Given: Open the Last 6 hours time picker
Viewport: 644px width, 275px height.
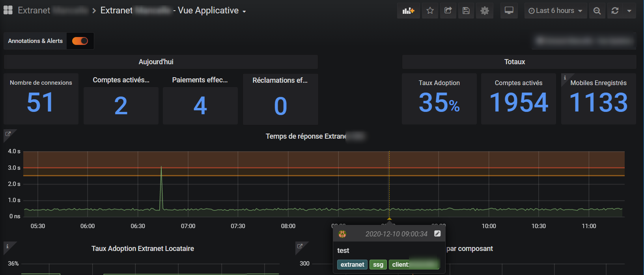Looking at the screenshot, I should point(555,11).
